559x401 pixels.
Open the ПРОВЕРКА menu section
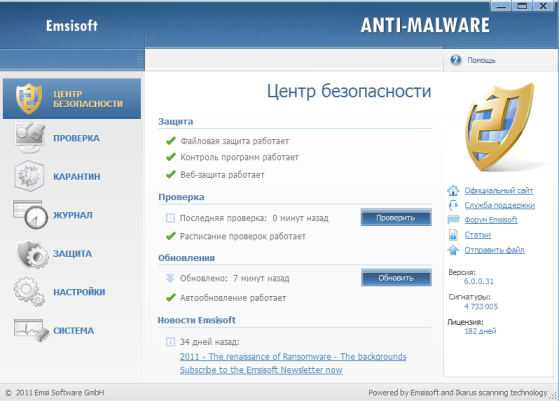click(x=76, y=138)
